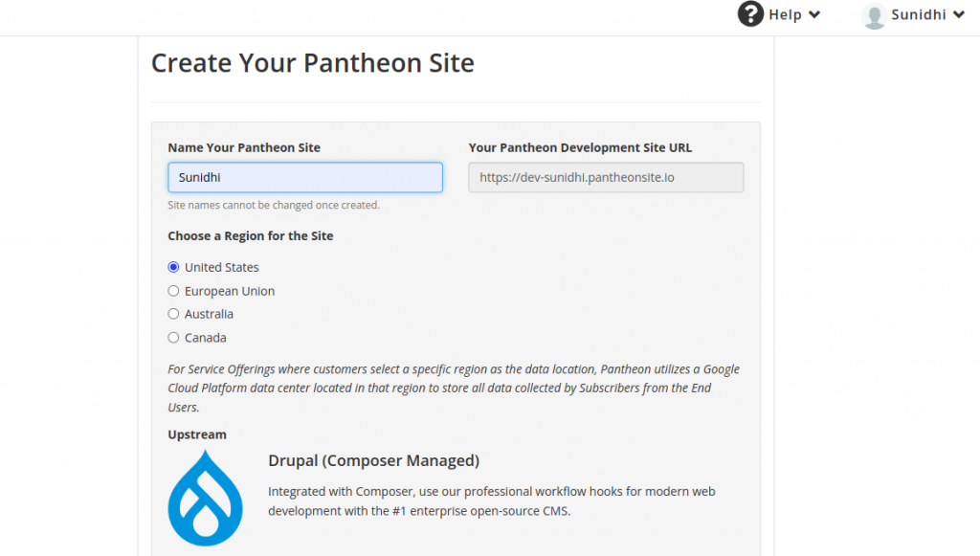Choose European Union as the site region
The width and height of the screenshot is (980, 556).
tap(173, 290)
